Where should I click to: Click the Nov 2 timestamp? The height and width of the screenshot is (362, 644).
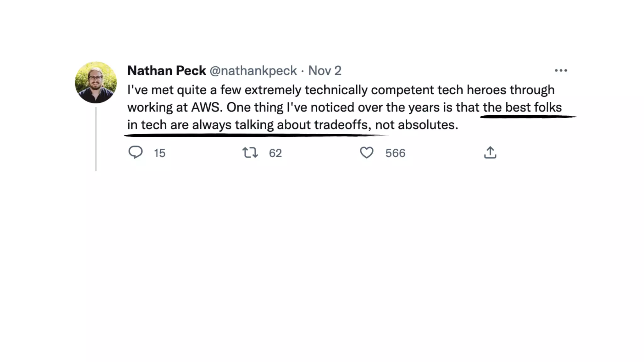point(325,71)
